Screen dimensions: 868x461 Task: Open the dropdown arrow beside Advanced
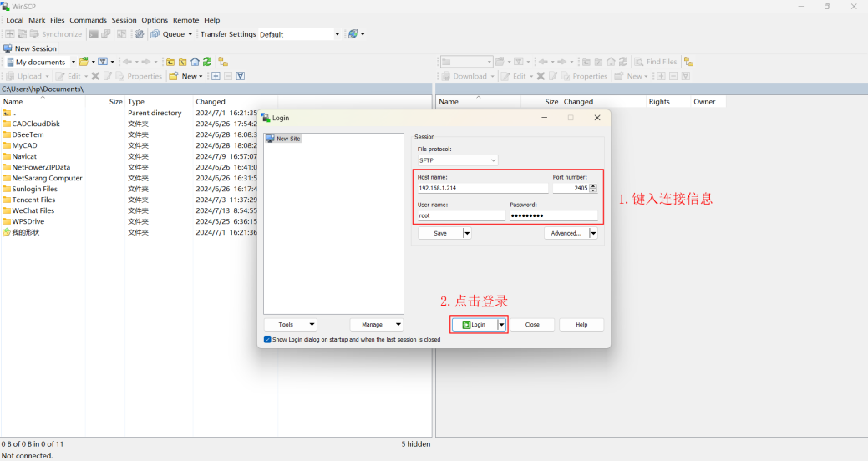(x=593, y=233)
